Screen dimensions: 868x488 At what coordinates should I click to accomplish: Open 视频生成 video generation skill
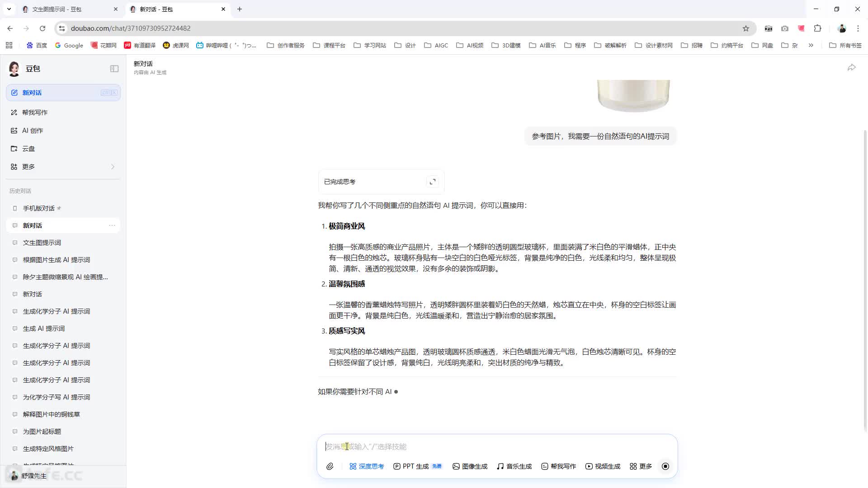[x=603, y=466]
